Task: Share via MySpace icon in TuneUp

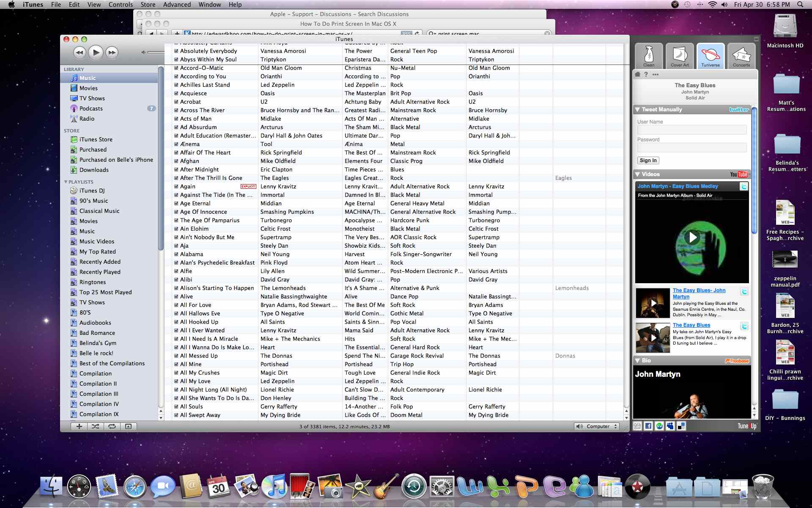Action: pyautogui.click(x=670, y=426)
